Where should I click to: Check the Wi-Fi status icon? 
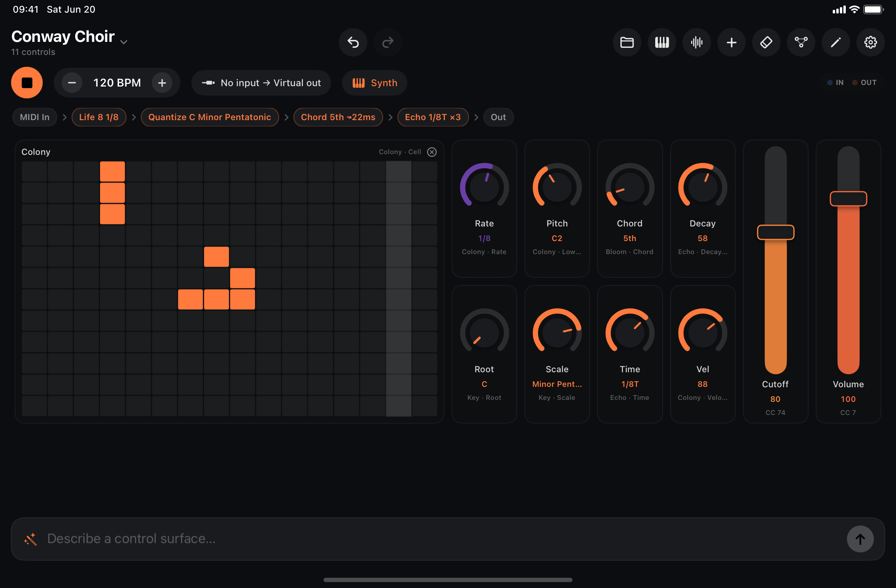854,9
